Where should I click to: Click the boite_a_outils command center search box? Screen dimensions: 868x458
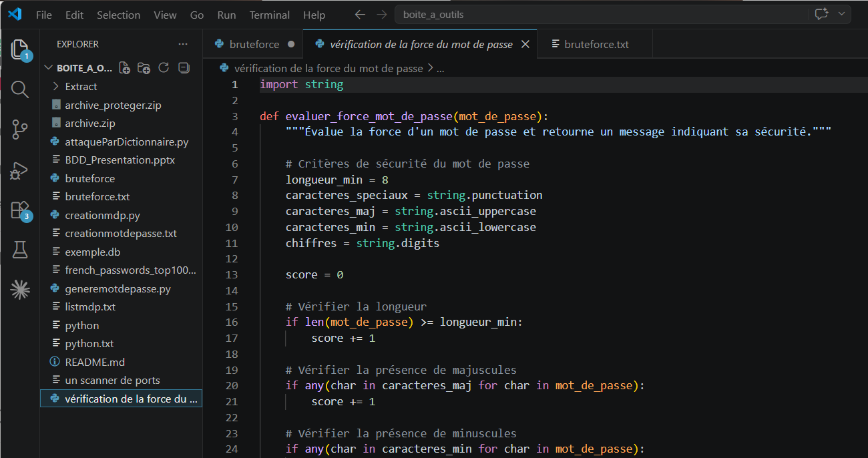(600, 14)
